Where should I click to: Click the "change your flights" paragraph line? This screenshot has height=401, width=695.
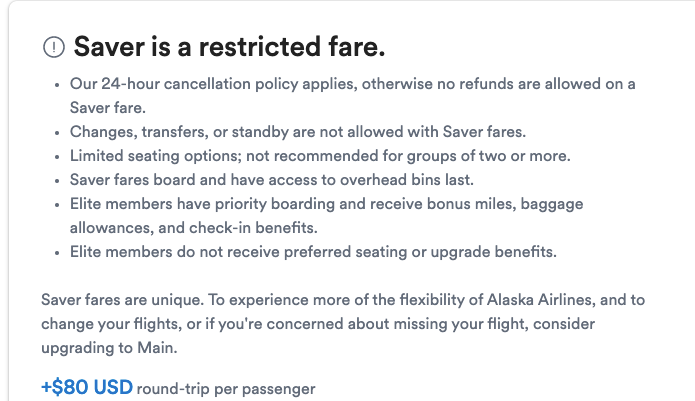pos(318,324)
